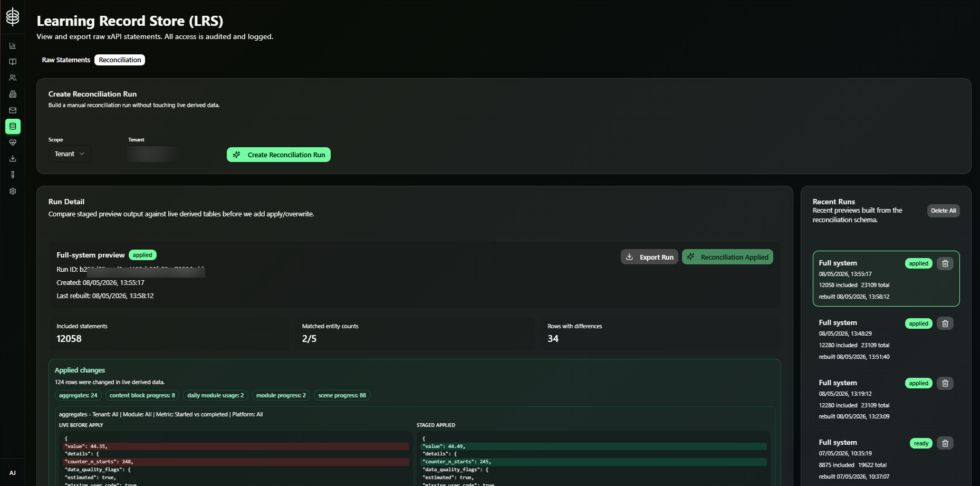Open the mail envelope sidebar icon

click(x=13, y=110)
